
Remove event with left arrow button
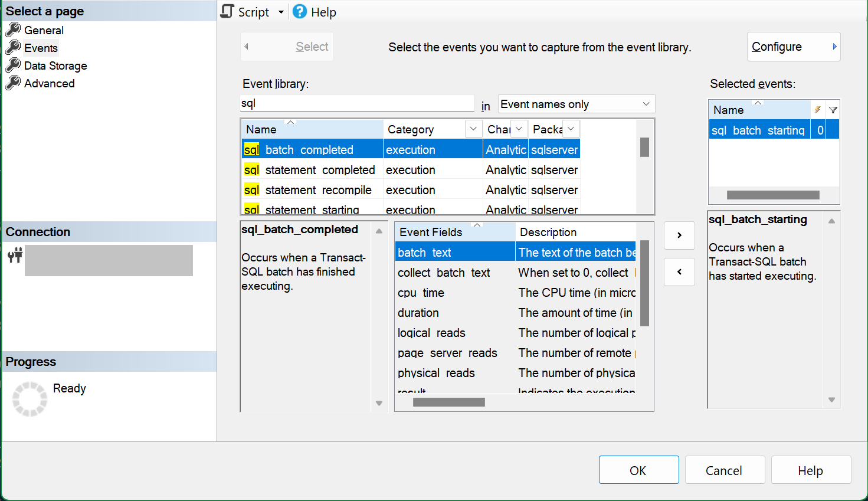[679, 272]
